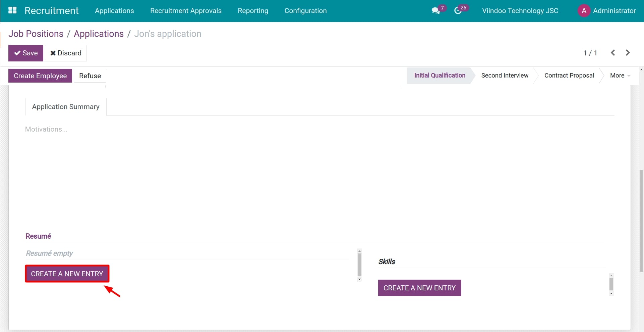Screen dimensions: 644x332
Task: Open the Configuration menu
Action: tap(305, 11)
